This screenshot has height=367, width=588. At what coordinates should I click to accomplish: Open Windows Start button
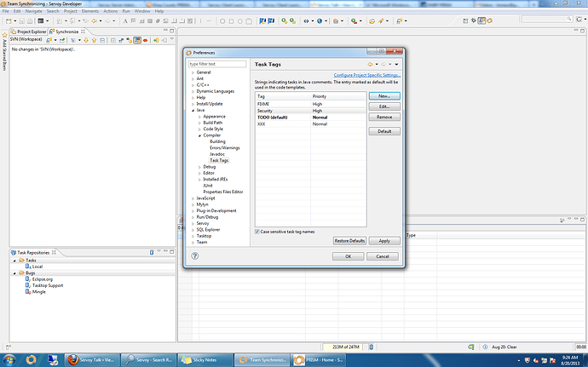pos(9,360)
